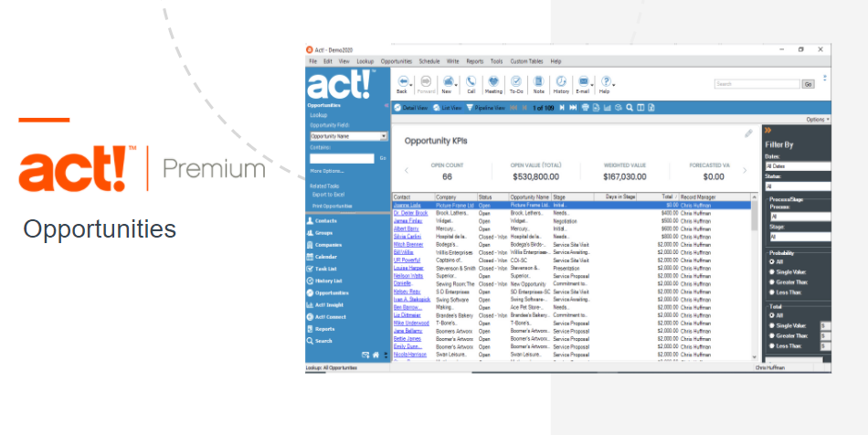Open the Stage filter dropdown

pyautogui.click(x=799, y=237)
